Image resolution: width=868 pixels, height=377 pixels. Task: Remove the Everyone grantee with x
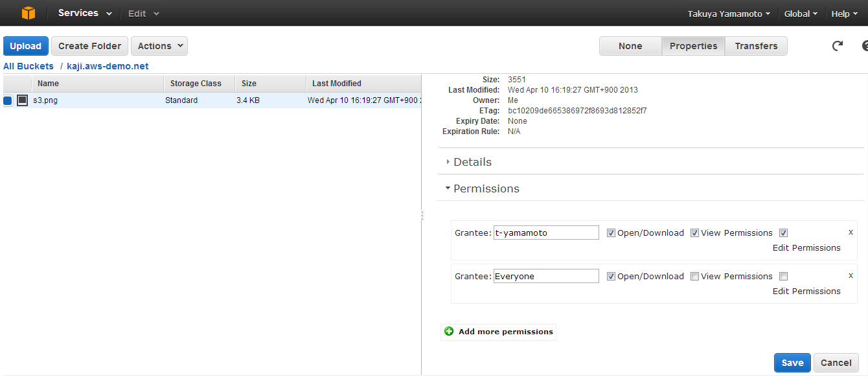[x=851, y=275]
